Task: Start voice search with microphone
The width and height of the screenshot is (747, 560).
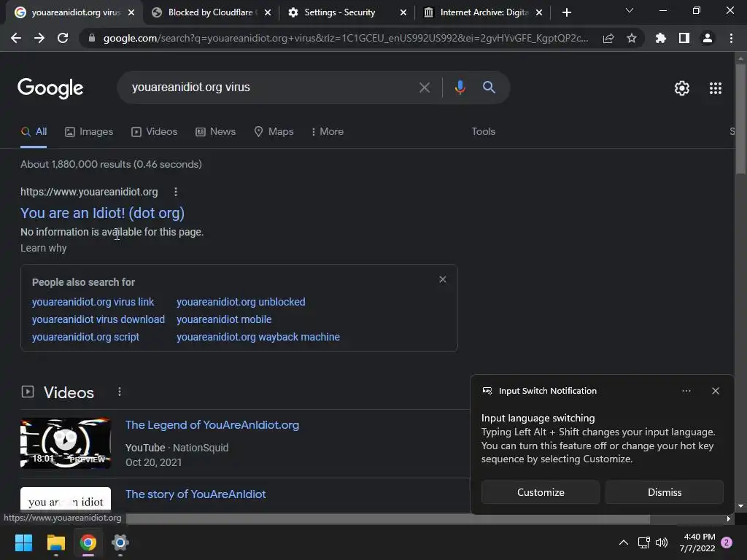Action: pos(460,87)
